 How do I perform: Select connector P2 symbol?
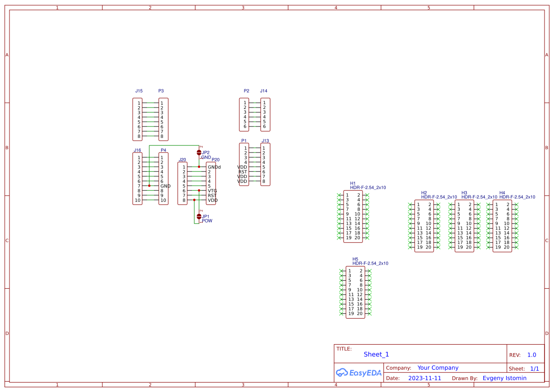coord(244,115)
